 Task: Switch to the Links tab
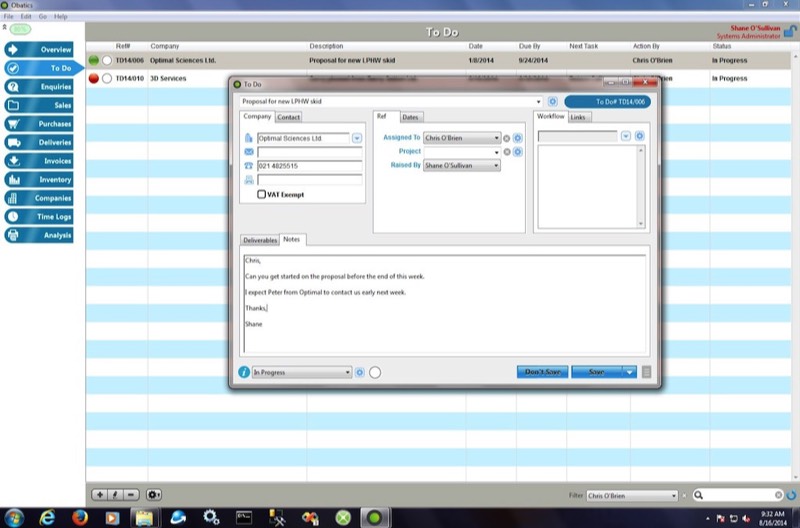(578, 117)
